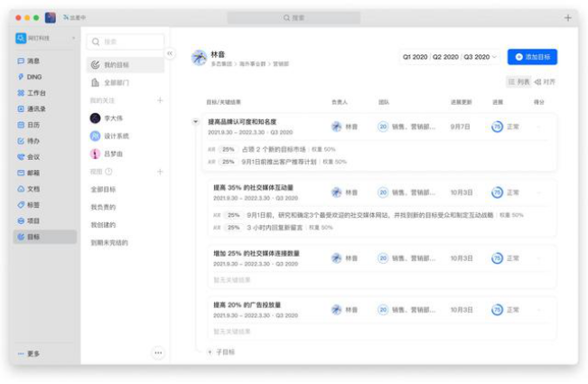Click 25% badge of 占领 2 个新的目标市场
The height and width of the screenshot is (384, 588).
click(228, 149)
